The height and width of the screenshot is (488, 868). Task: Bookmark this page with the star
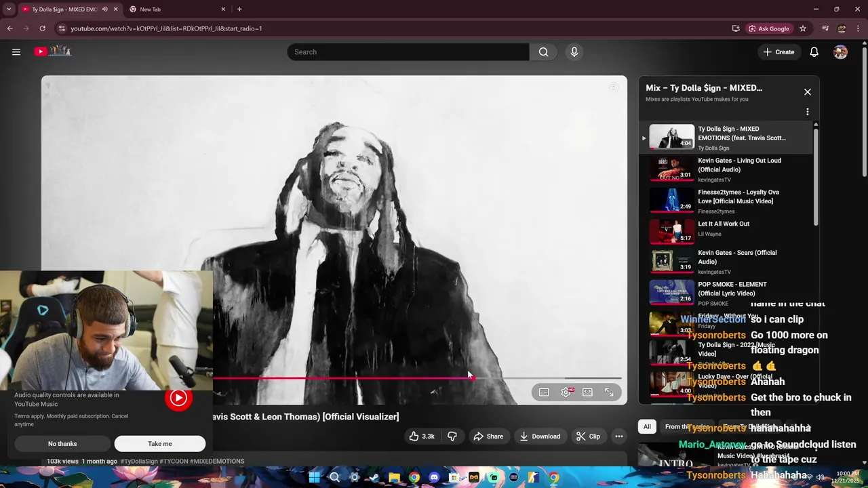pyautogui.click(x=803, y=28)
